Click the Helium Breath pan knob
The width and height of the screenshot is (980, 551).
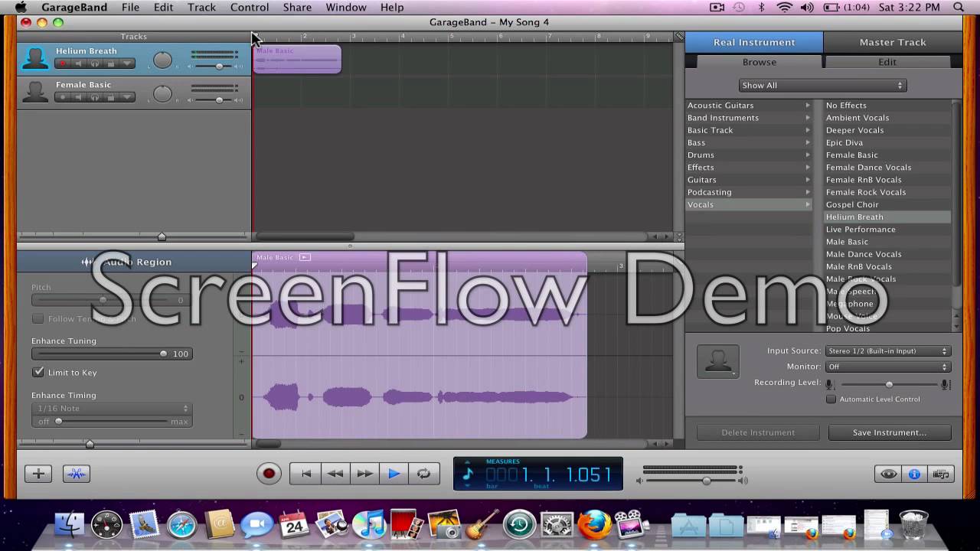point(162,60)
